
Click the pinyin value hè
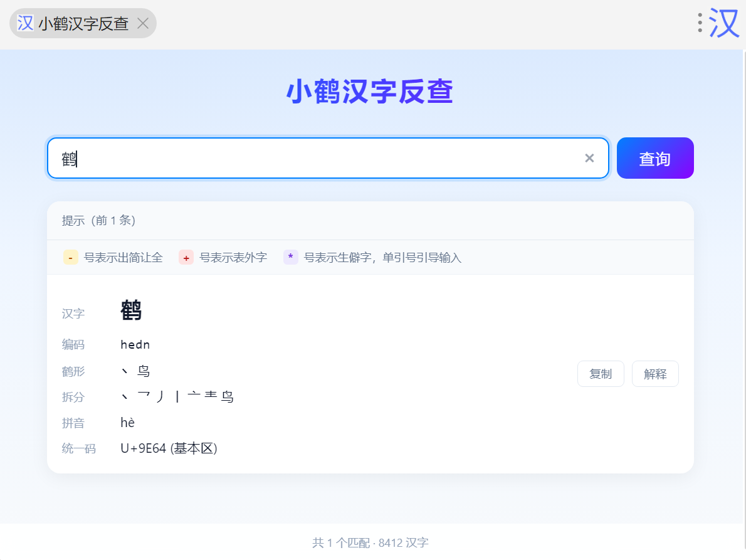[x=127, y=423]
